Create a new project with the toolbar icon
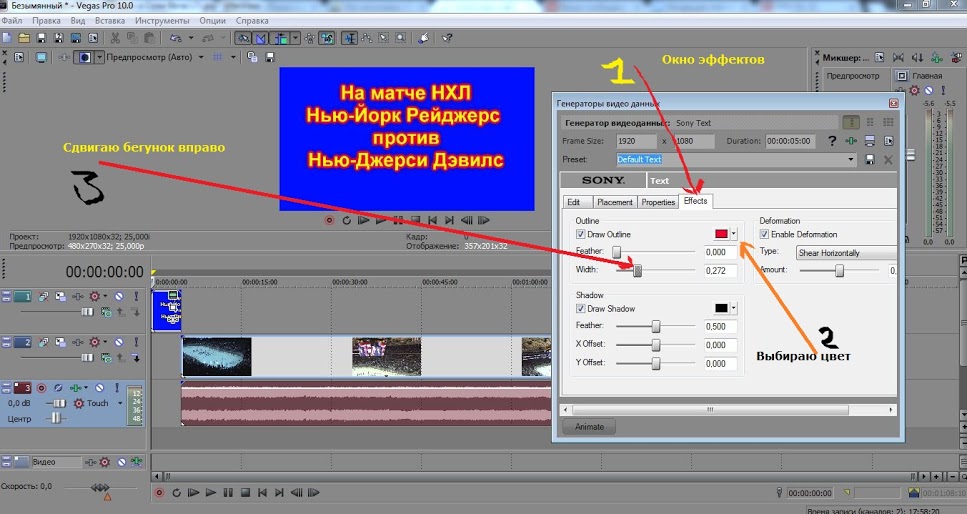967x514 pixels. coord(7,38)
